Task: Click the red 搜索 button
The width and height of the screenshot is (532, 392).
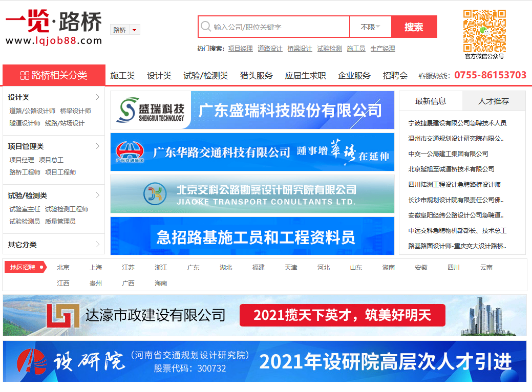Action: click(414, 27)
